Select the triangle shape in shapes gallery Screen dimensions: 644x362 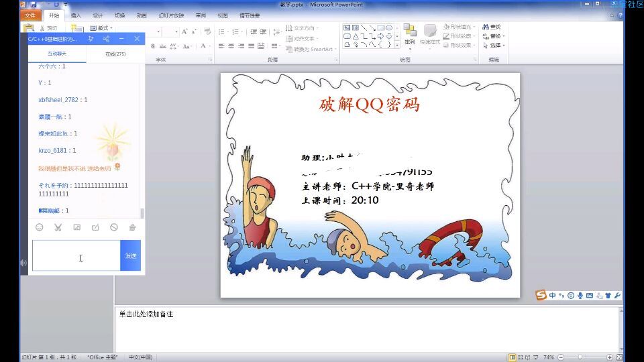pyautogui.click(x=356, y=36)
